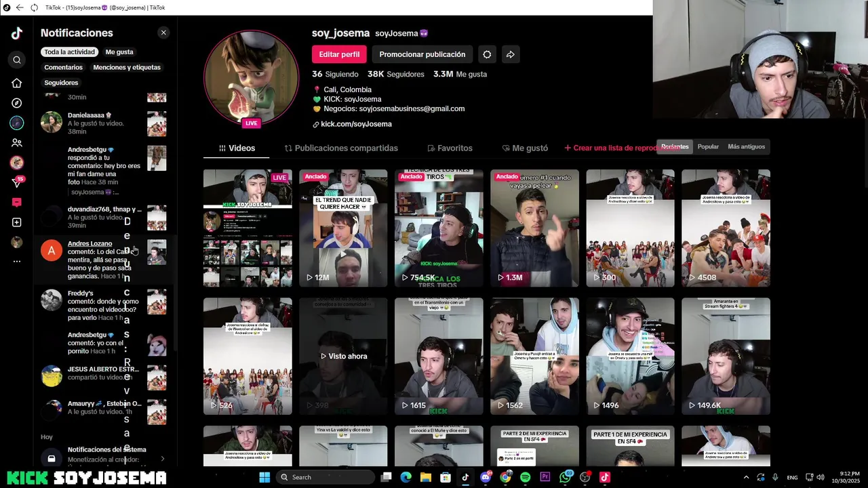Open the Windows Start menu
The image size is (868, 488).
(x=264, y=477)
